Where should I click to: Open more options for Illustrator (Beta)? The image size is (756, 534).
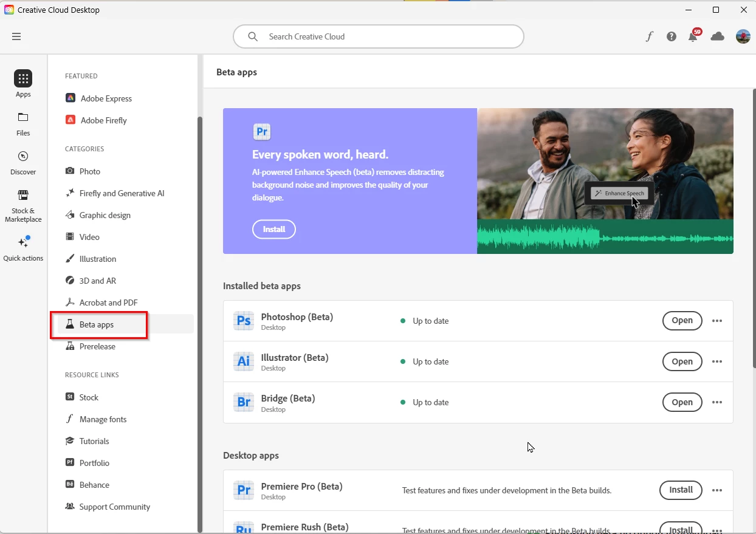(717, 361)
